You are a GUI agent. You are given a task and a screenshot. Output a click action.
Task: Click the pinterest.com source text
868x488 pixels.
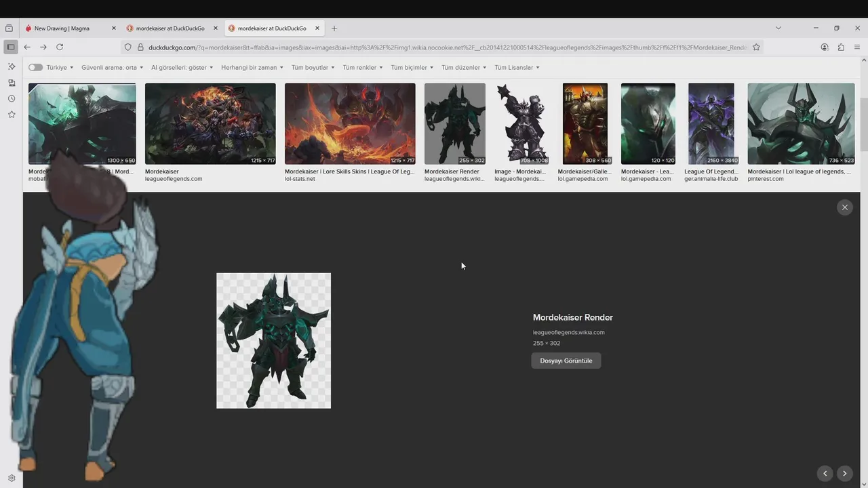point(766,179)
